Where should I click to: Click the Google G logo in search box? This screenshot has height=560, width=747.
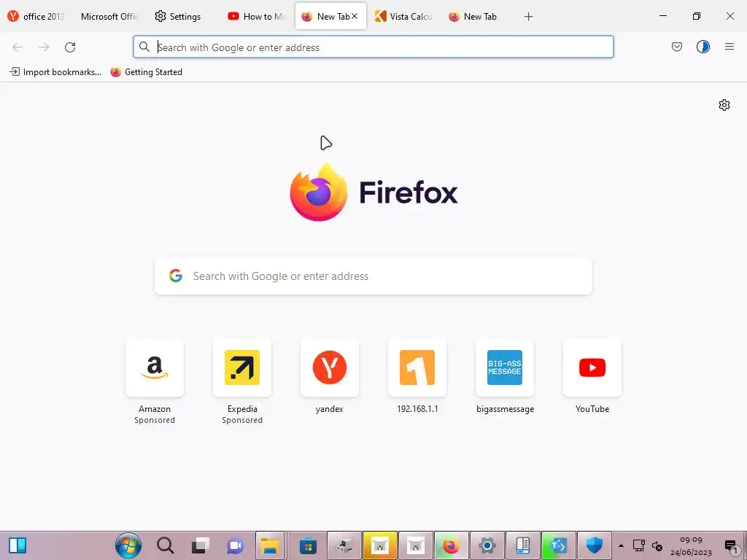[176, 276]
